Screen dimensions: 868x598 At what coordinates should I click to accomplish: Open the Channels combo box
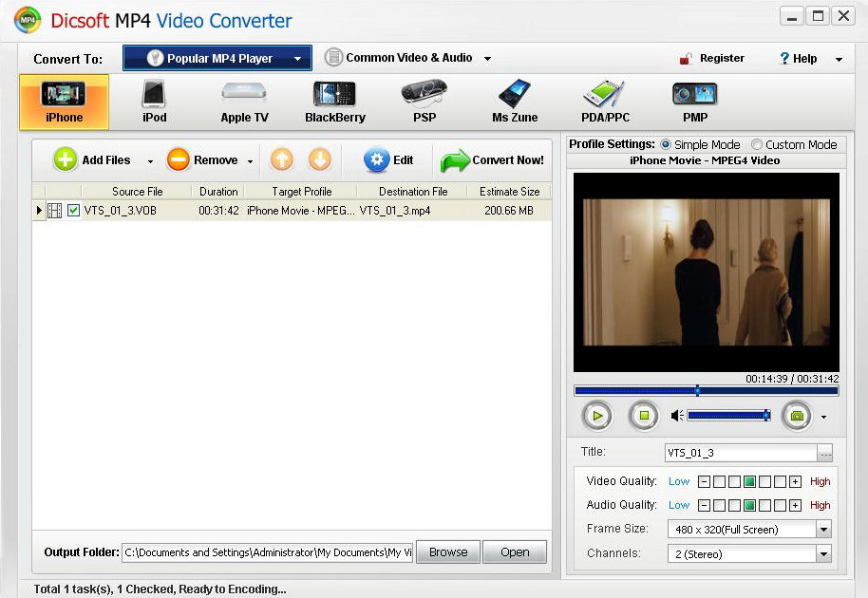click(749, 554)
